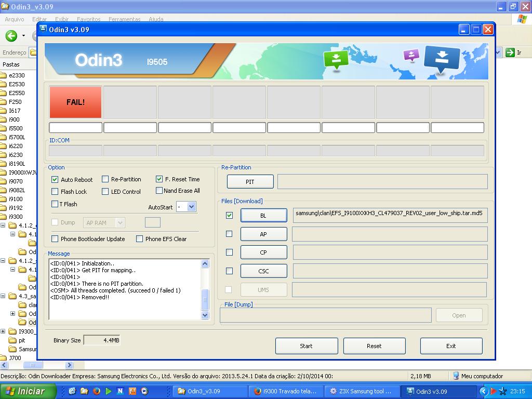Screen dimensions: 532x399
Task: Click the green play arrow quick launch icon
Action: (x=108, y=391)
